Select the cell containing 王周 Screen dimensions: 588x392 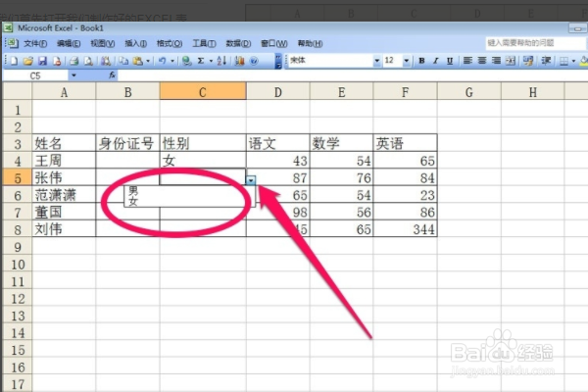click(x=64, y=161)
